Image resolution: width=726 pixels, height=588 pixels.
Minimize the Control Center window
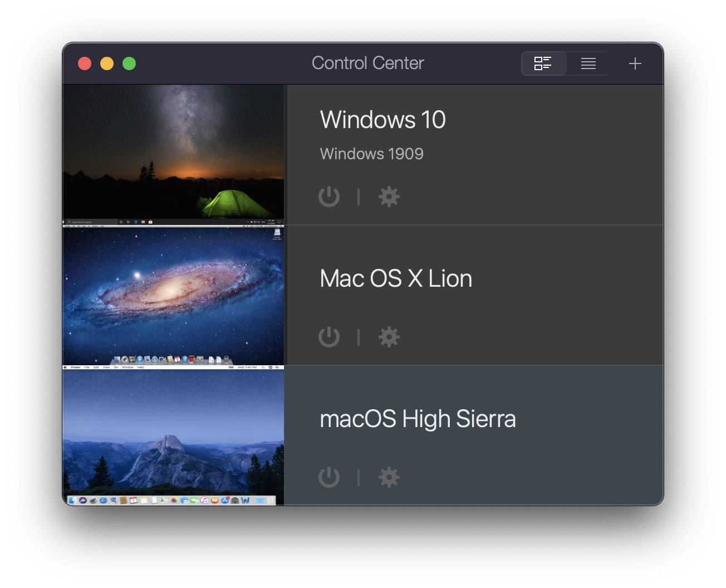click(107, 63)
